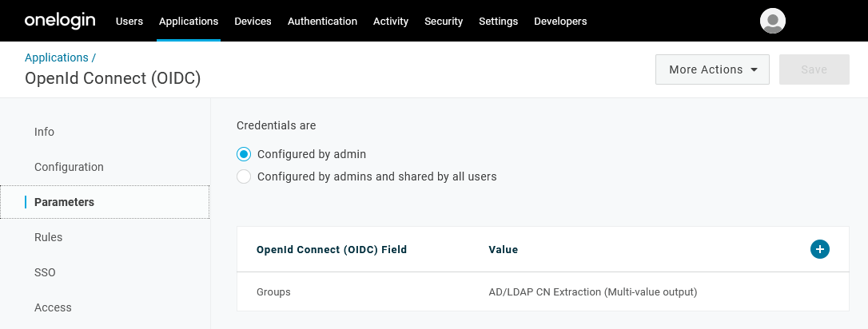Open the Security menu
This screenshot has height=329, width=868.
tap(444, 21)
